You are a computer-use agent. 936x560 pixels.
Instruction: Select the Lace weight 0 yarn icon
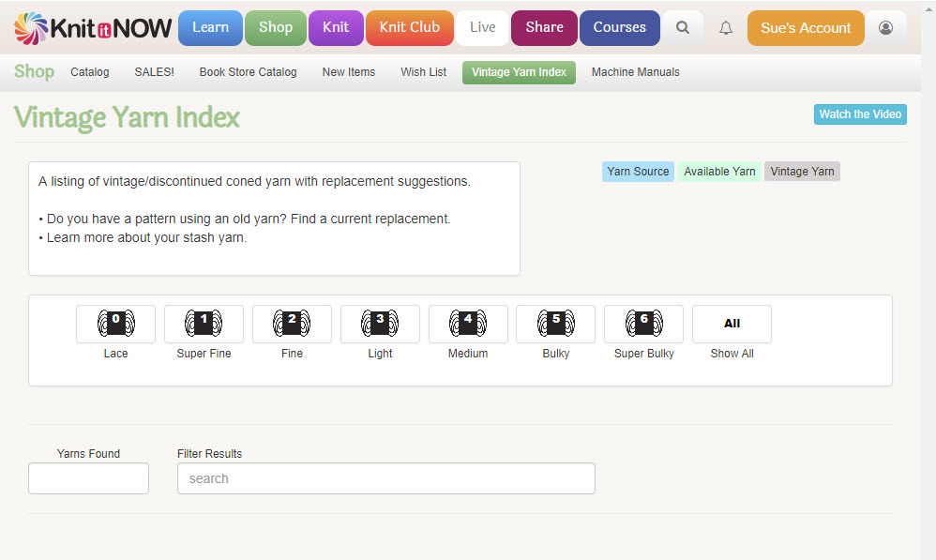[115, 324]
